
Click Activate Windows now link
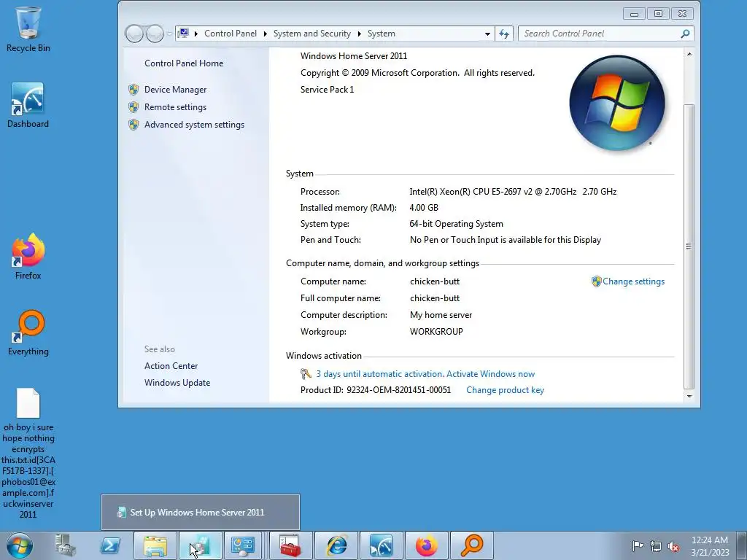pyautogui.click(x=490, y=374)
